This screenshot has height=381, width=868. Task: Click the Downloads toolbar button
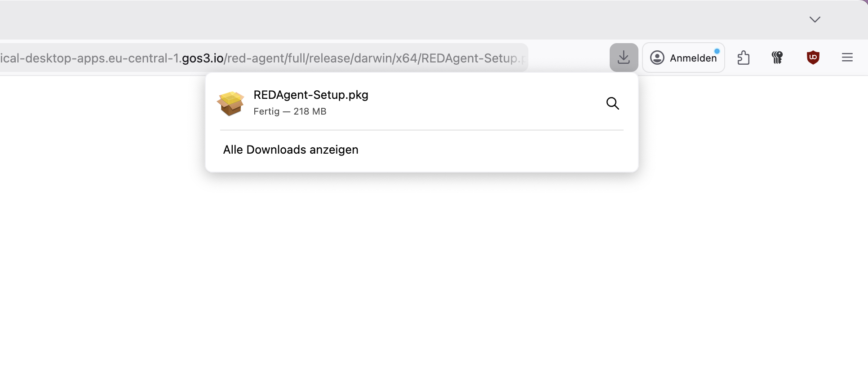click(x=624, y=58)
